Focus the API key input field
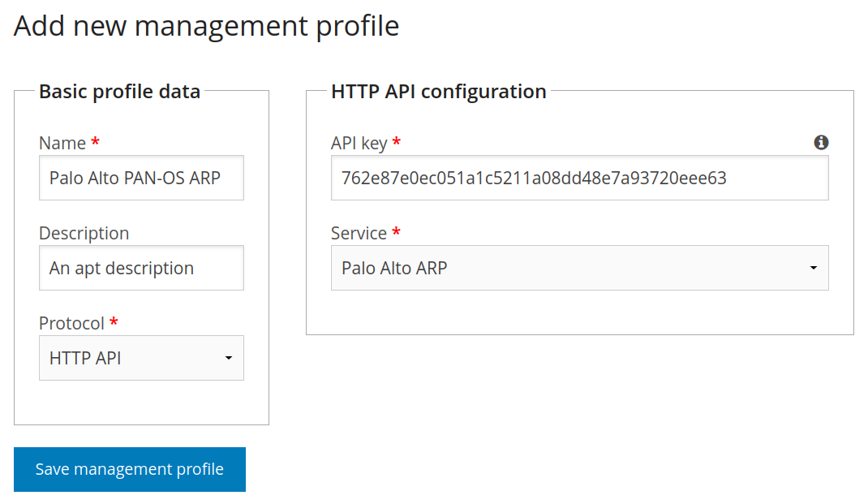The image size is (868, 504). [x=579, y=178]
